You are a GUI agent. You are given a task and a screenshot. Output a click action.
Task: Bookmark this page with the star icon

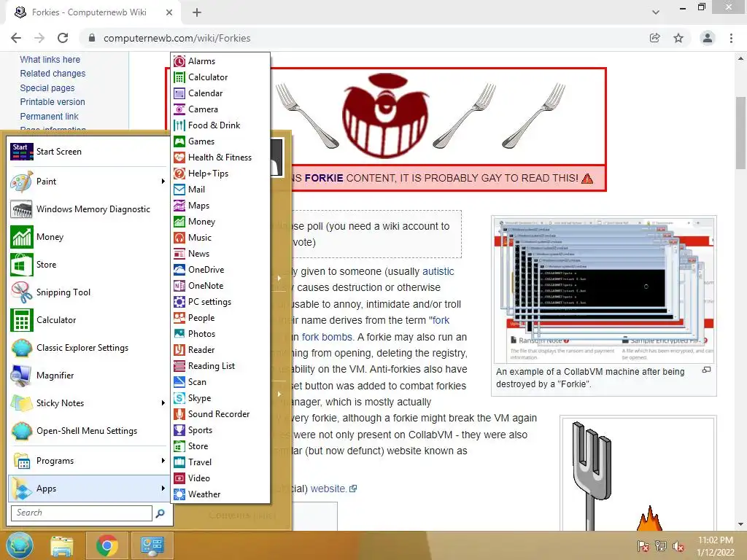678,38
